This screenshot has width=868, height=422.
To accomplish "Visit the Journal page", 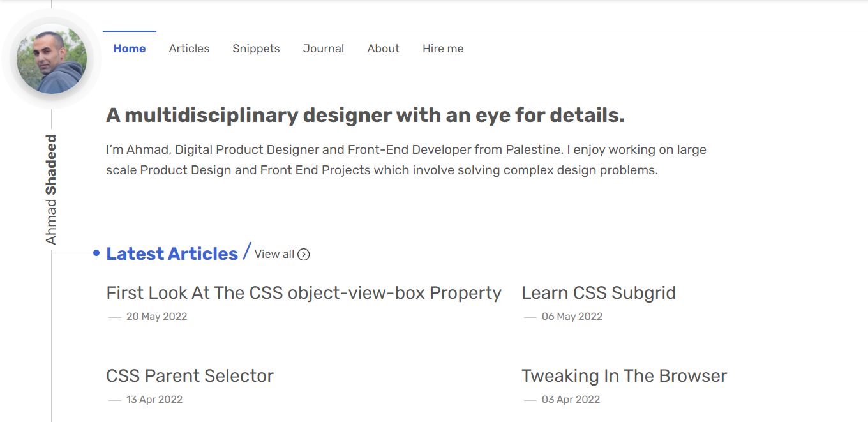I will 324,49.
